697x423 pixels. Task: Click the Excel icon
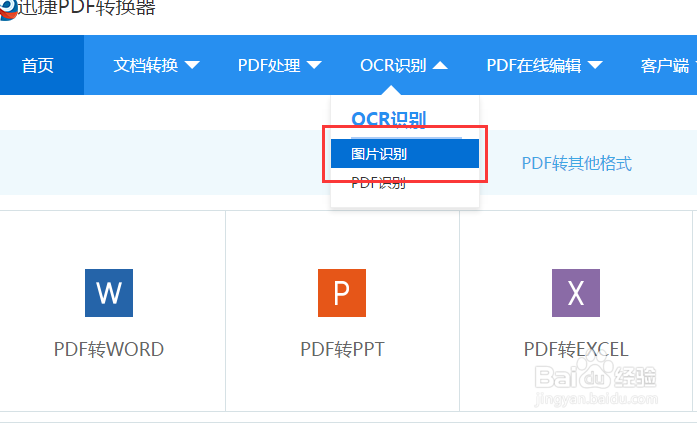576,293
